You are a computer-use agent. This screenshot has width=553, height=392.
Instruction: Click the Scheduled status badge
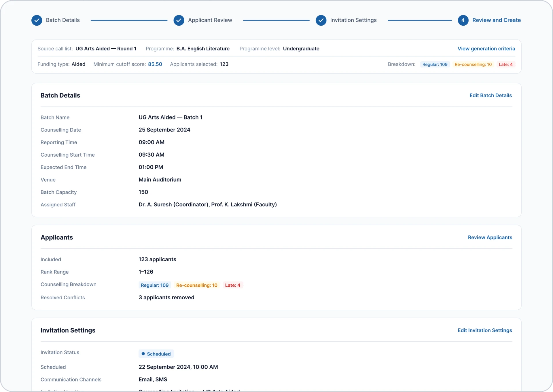pos(156,354)
